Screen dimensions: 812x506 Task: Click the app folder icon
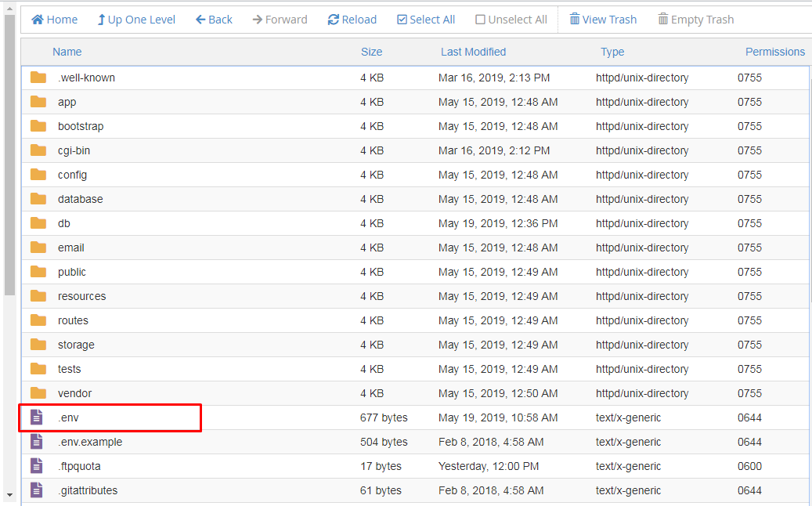[x=38, y=102]
